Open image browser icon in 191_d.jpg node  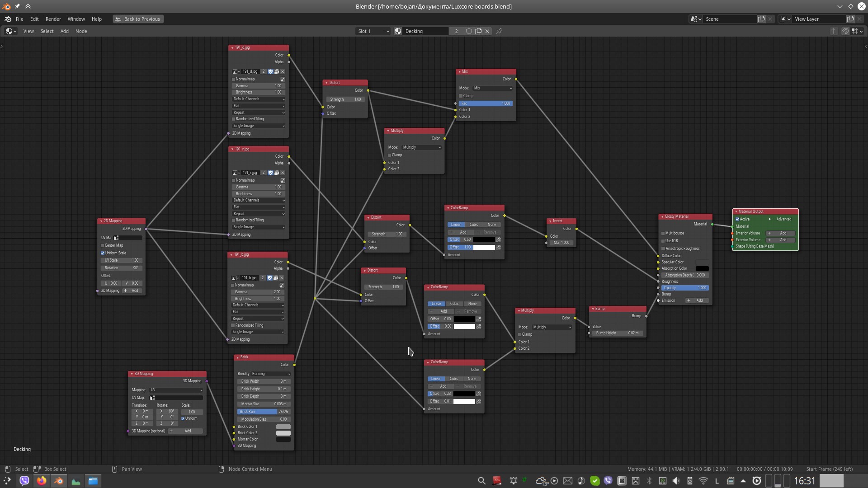point(236,71)
